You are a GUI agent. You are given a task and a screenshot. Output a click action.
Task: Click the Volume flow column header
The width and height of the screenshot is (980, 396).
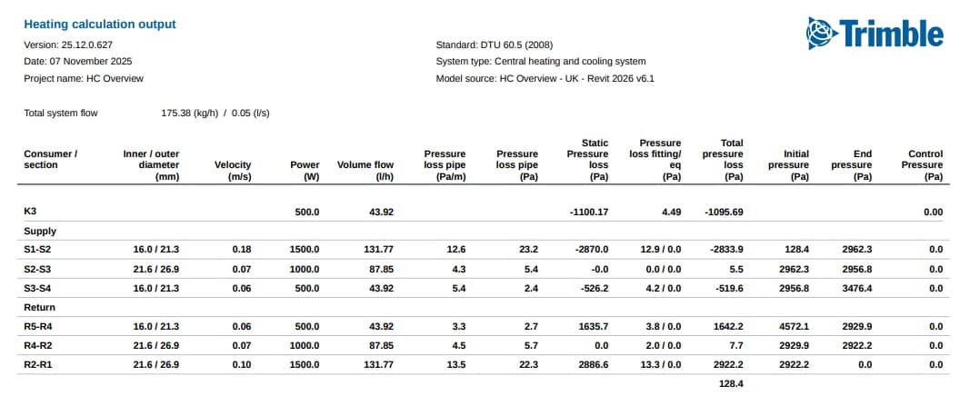click(x=365, y=165)
